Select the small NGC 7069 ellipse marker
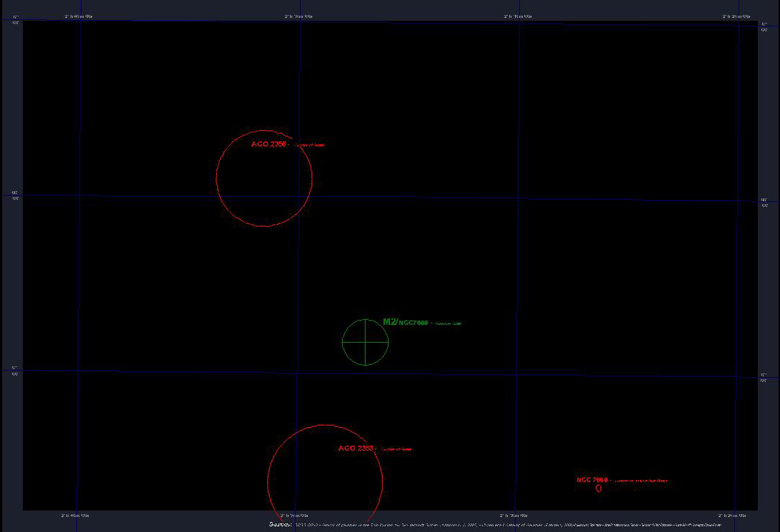This screenshot has width=780, height=532. pyautogui.click(x=599, y=489)
